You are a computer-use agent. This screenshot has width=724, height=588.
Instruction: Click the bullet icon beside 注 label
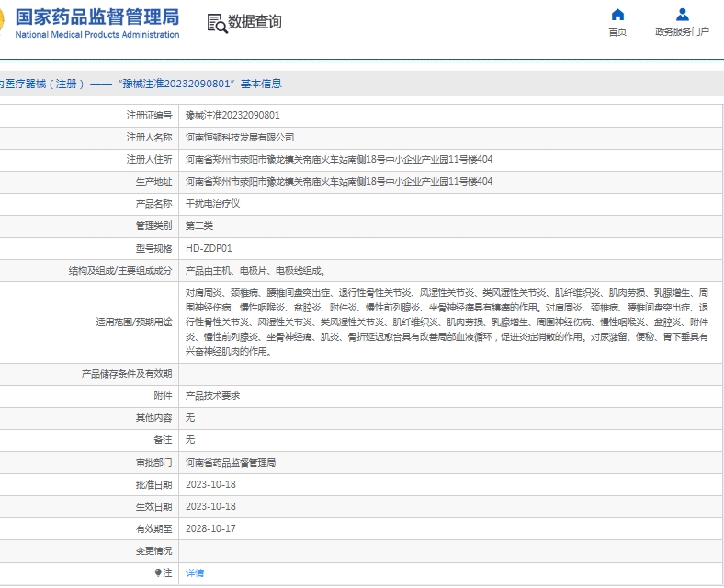[x=158, y=572]
